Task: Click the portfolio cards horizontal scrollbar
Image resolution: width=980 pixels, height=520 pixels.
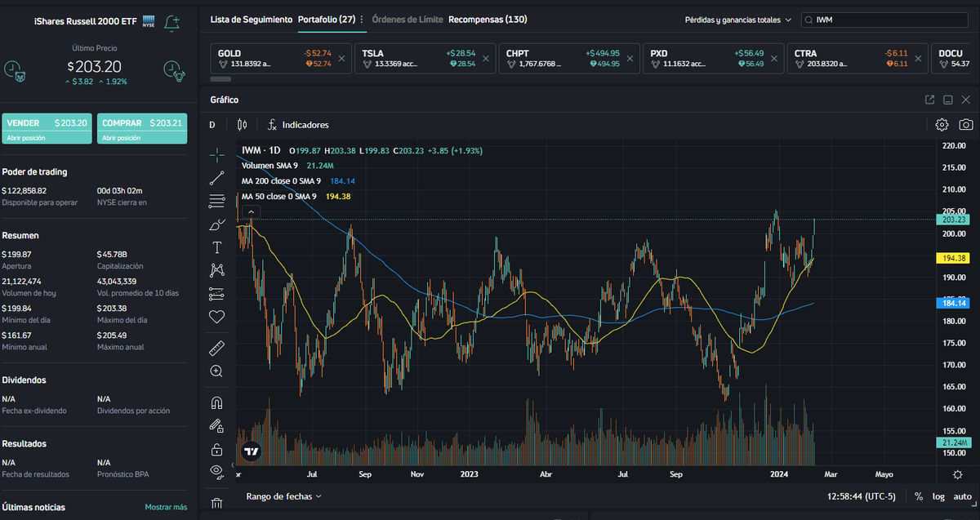Action: [221, 79]
